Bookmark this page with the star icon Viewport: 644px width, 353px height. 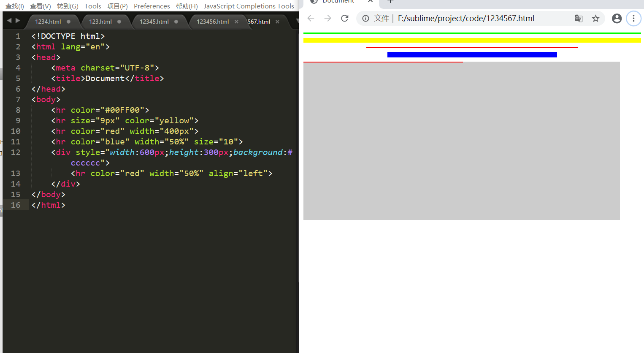[595, 18]
